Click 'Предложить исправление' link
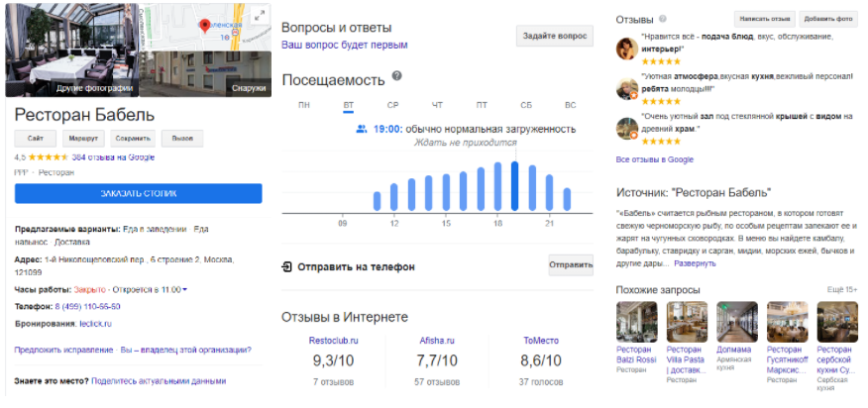This screenshot has width=868, height=408. pyautogui.click(x=63, y=350)
